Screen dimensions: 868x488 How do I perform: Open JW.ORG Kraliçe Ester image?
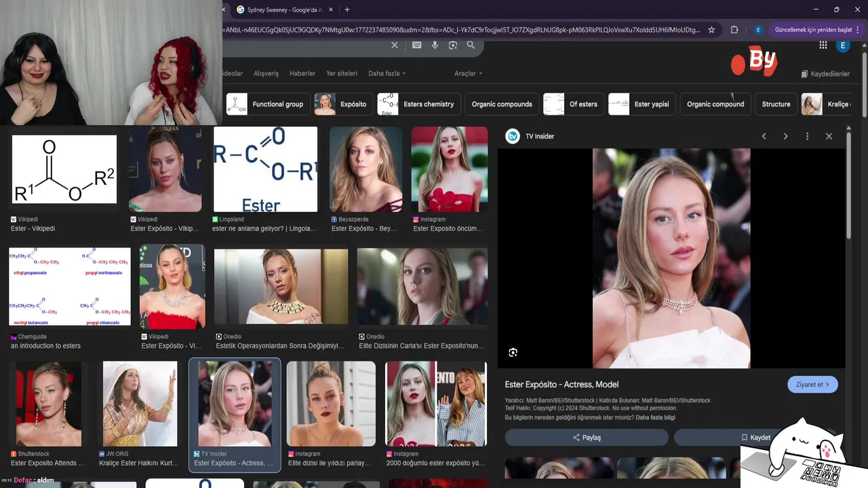pyautogui.click(x=140, y=404)
